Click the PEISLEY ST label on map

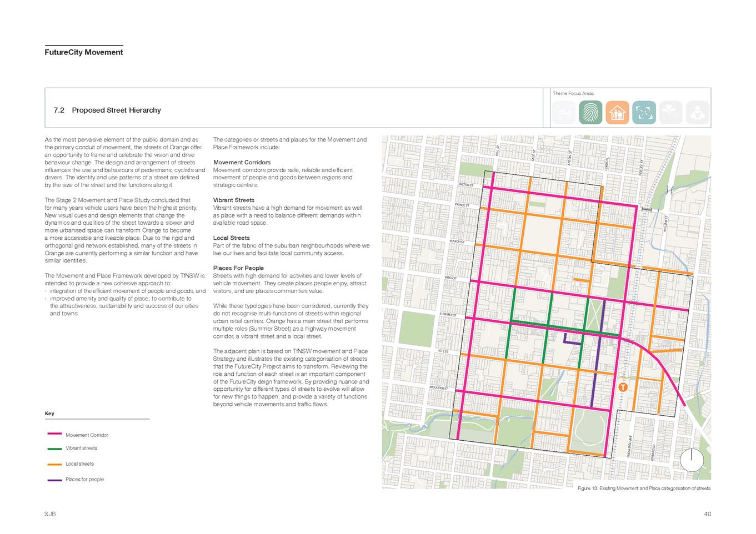pos(642,167)
